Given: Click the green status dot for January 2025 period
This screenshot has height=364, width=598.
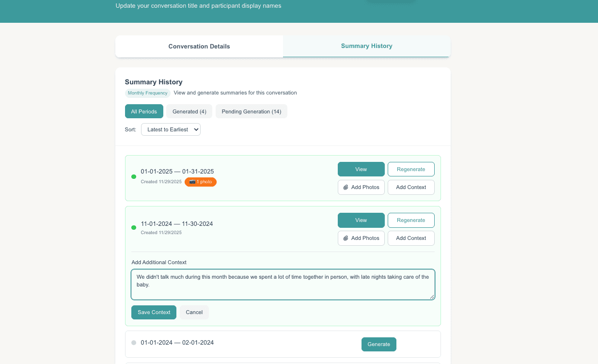Looking at the screenshot, I should point(134,177).
